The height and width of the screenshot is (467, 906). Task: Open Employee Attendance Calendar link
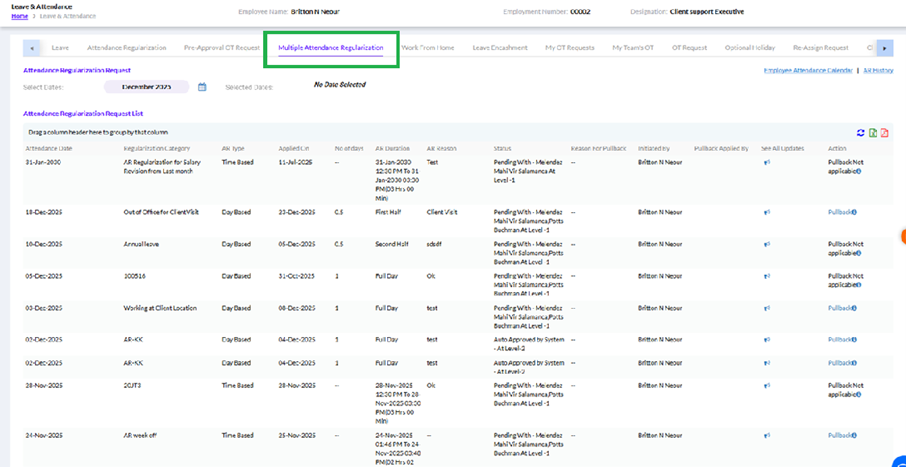click(x=808, y=71)
